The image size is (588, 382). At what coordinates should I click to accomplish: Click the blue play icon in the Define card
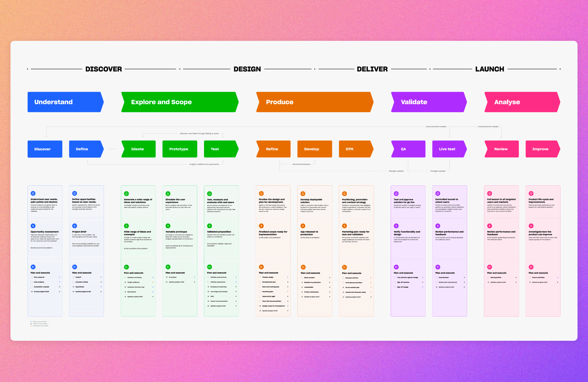pos(75,267)
